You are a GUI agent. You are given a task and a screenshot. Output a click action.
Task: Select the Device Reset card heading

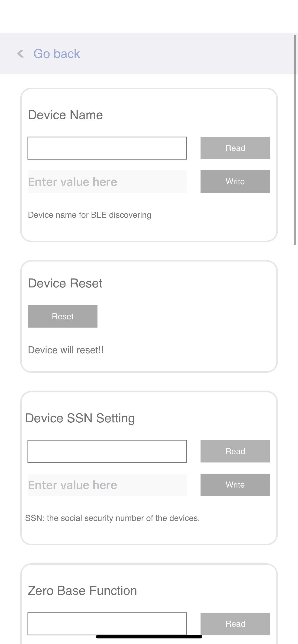tap(65, 283)
